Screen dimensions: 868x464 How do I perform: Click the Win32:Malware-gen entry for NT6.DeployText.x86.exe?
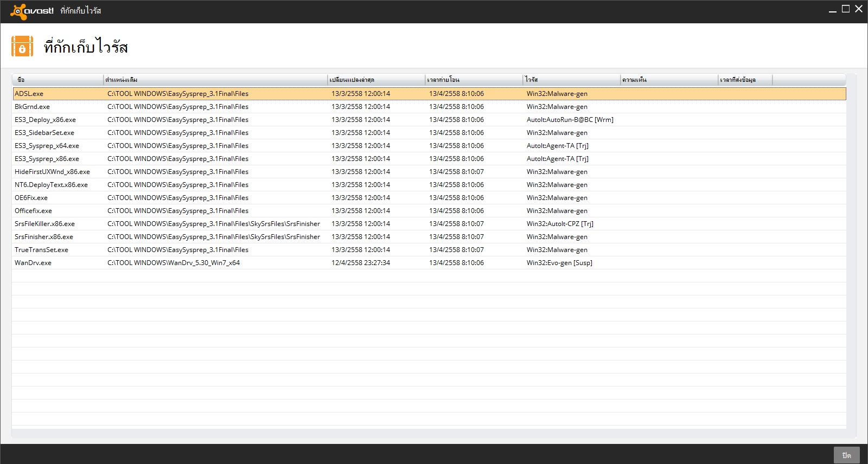pos(557,185)
